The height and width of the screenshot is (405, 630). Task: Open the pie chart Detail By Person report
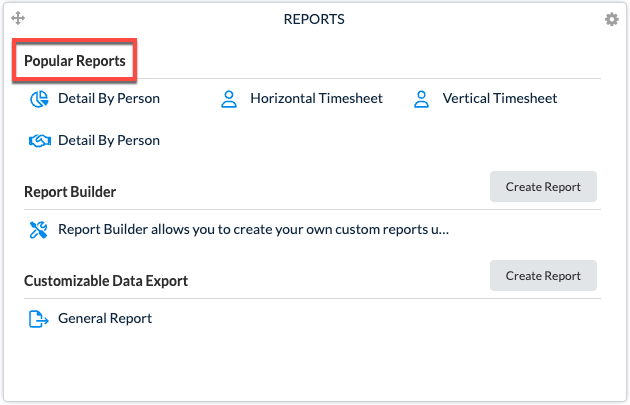(109, 98)
